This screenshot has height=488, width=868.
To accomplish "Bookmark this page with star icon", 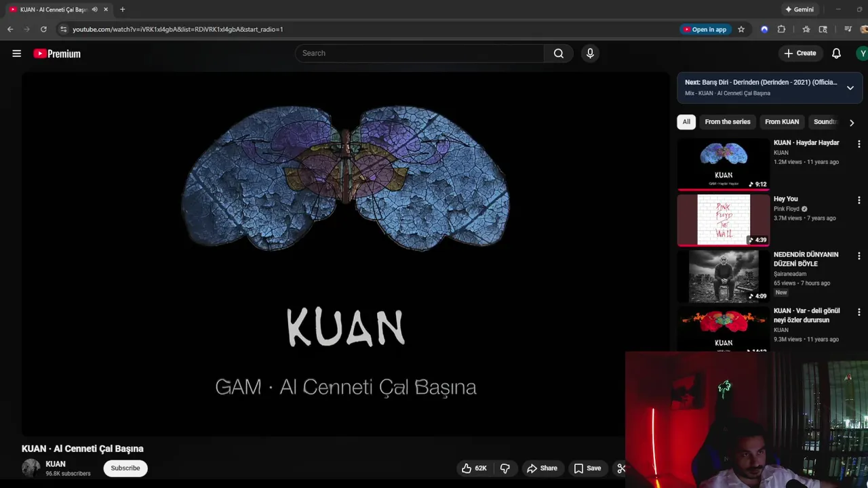I will click(x=741, y=29).
